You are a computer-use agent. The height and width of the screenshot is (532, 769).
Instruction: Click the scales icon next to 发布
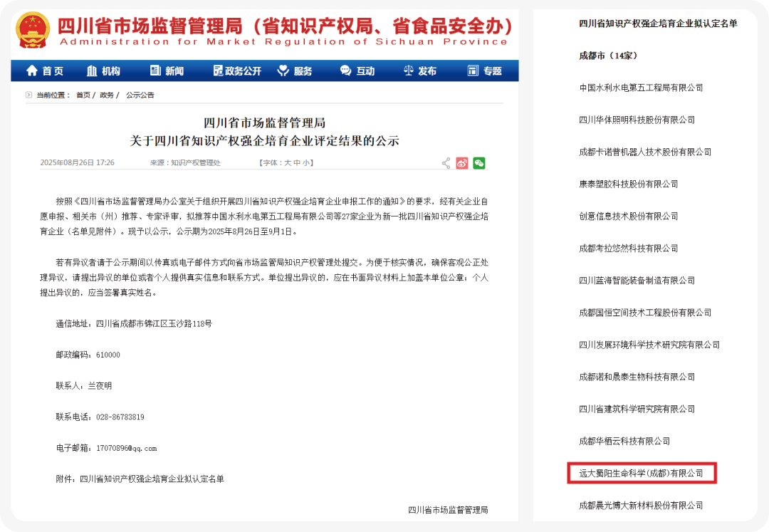point(409,71)
